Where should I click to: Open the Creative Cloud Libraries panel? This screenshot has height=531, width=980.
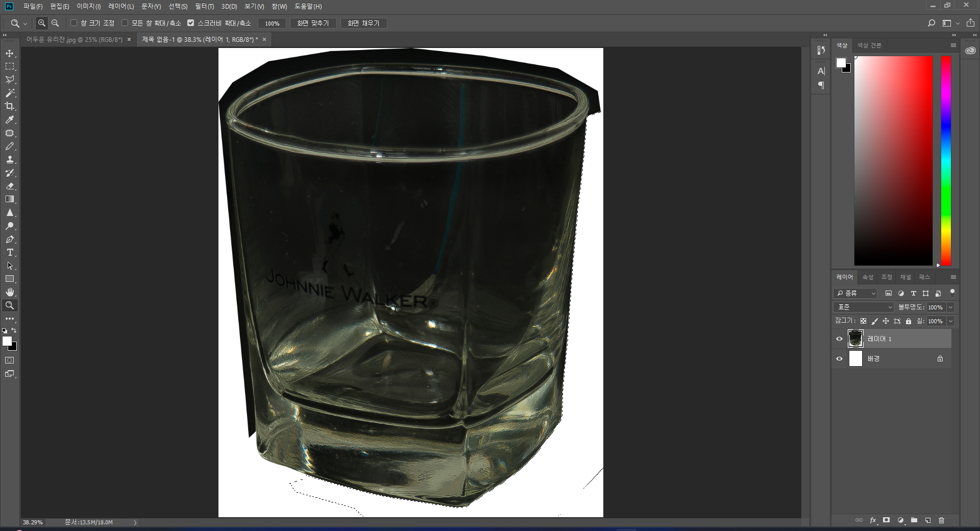[x=970, y=51]
